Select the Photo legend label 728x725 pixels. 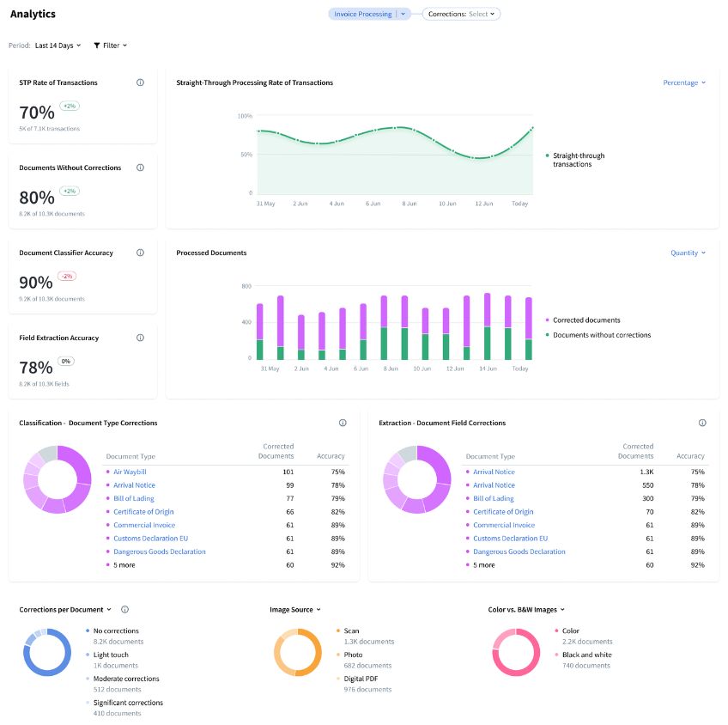353,655
